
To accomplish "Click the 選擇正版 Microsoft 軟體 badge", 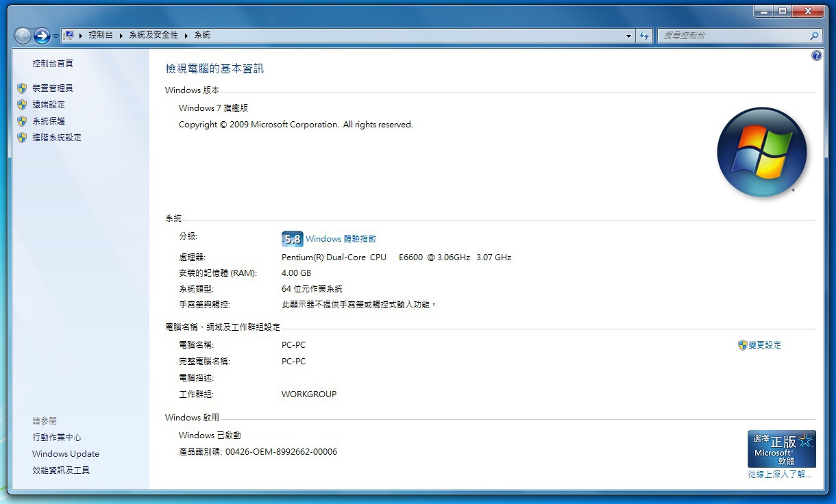I will coord(782,449).
